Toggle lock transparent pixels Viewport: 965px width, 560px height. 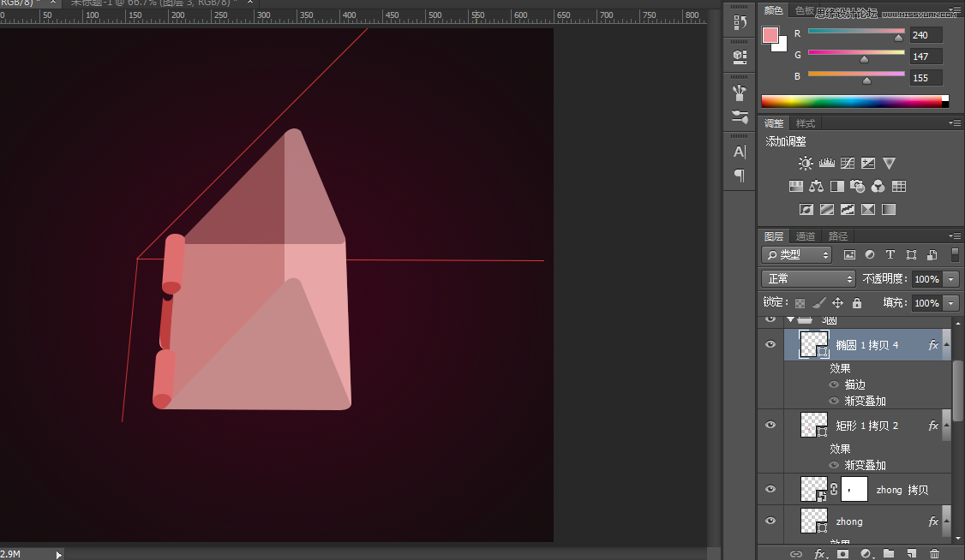[x=800, y=302]
